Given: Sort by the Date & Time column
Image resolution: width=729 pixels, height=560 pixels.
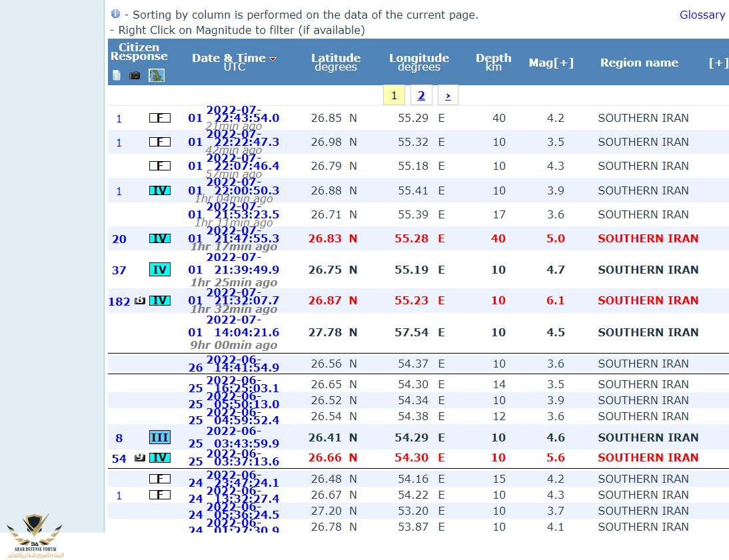Looking at the screenshot, I should click(235, 63).
